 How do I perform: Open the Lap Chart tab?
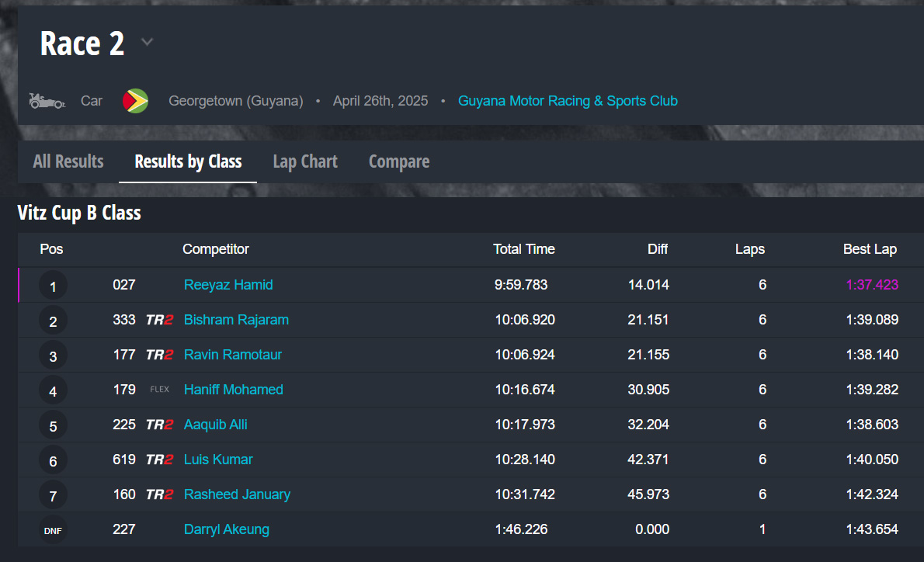[x=305, y=161]
